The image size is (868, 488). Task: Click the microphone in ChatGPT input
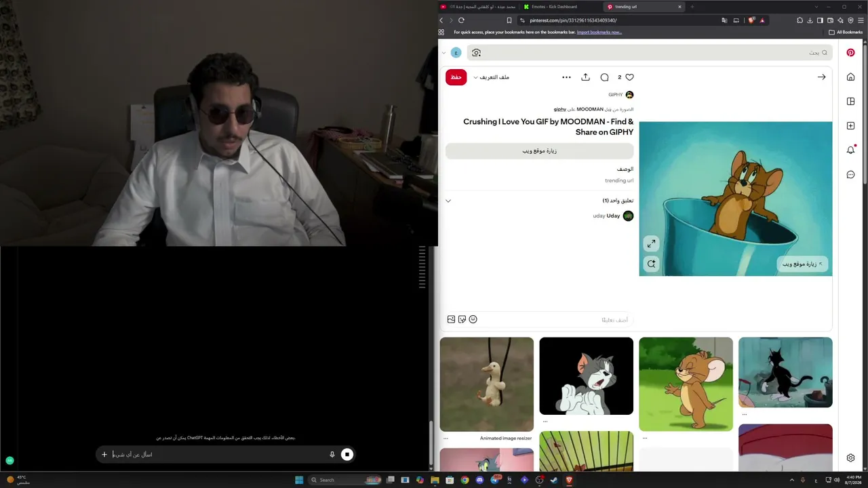[x=332, y=455]
